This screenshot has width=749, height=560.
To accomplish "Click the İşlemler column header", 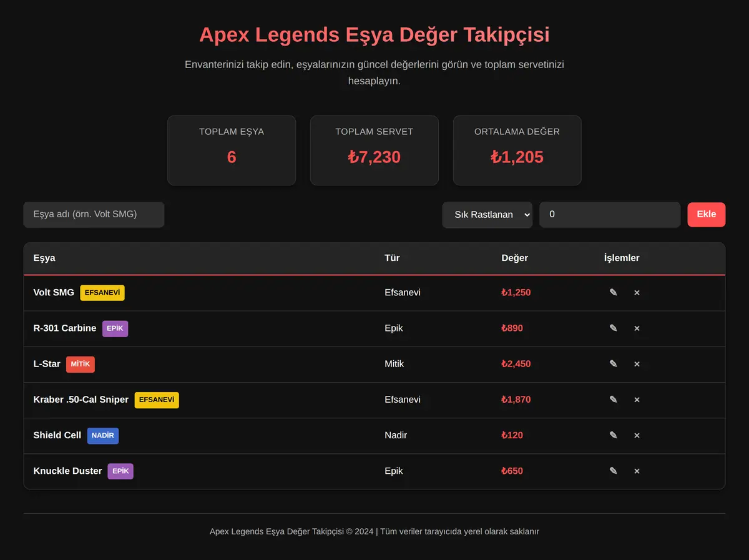I will (x=622, y=258).
